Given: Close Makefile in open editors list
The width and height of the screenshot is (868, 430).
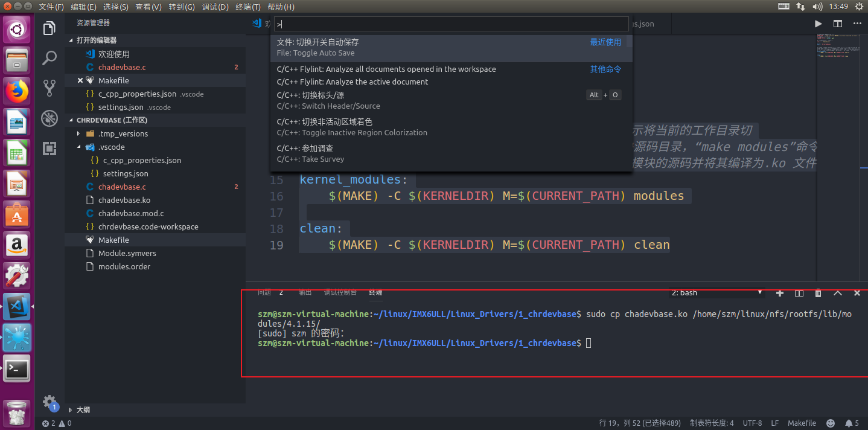Looking at the screenshot, I should click(80, 80).
